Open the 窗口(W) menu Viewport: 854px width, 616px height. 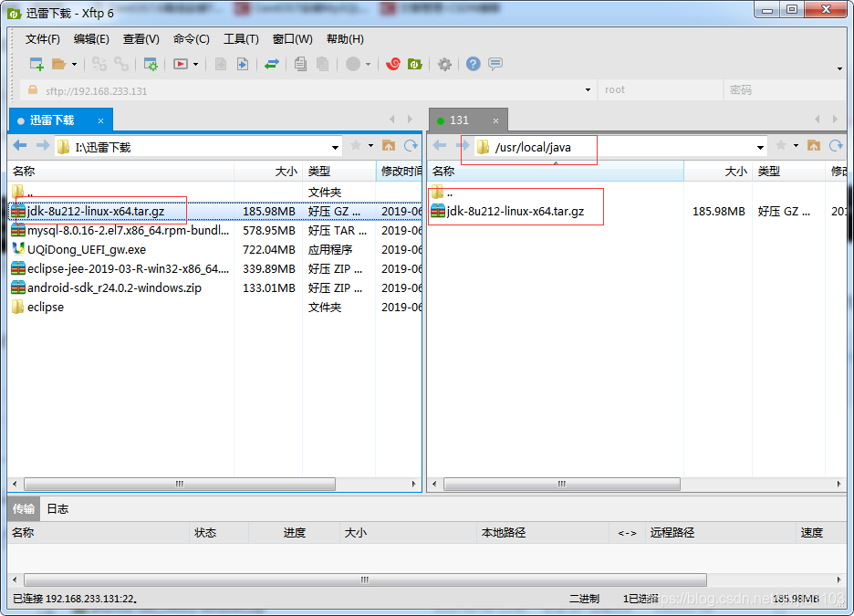[293, 39]
